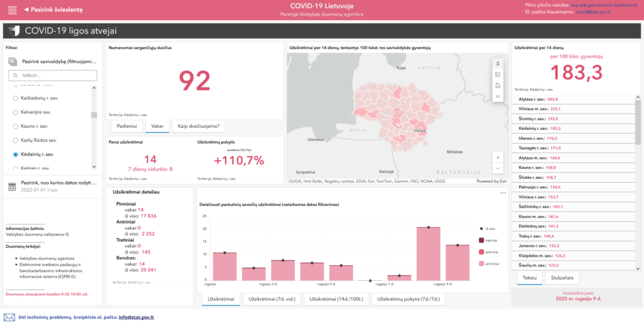Select Kalvarijos sav. radio option
644x325 pixels.
pyautogui.click(x=16, y=112)
